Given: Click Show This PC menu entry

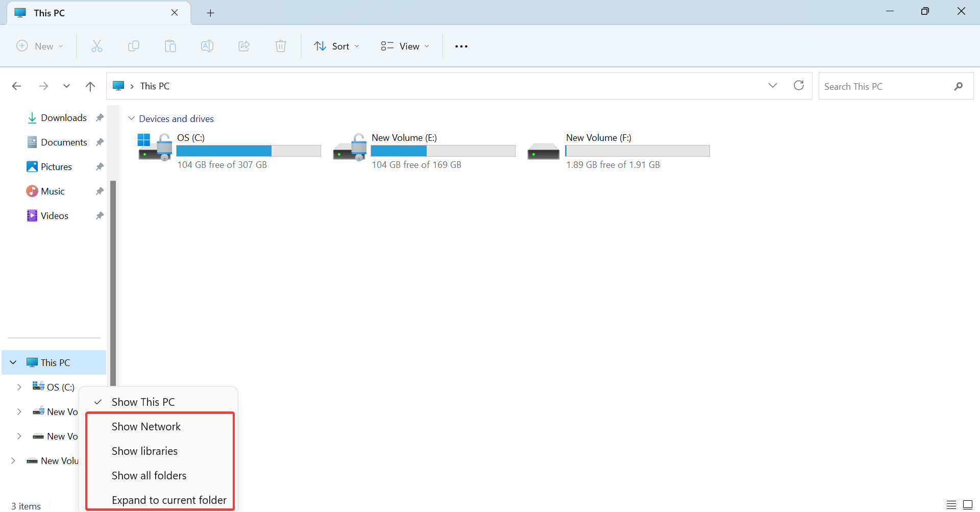Looking at the screenshot, I should coord(143,402).
